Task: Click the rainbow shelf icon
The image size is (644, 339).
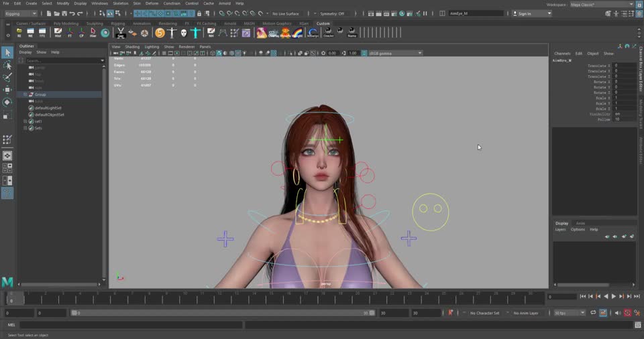Action: [297, 33]
